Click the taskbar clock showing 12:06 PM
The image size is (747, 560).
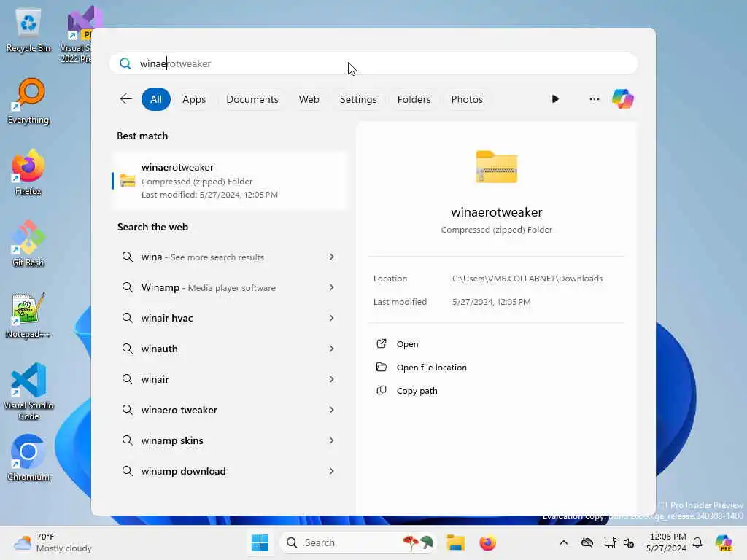(x=667, y=542)
